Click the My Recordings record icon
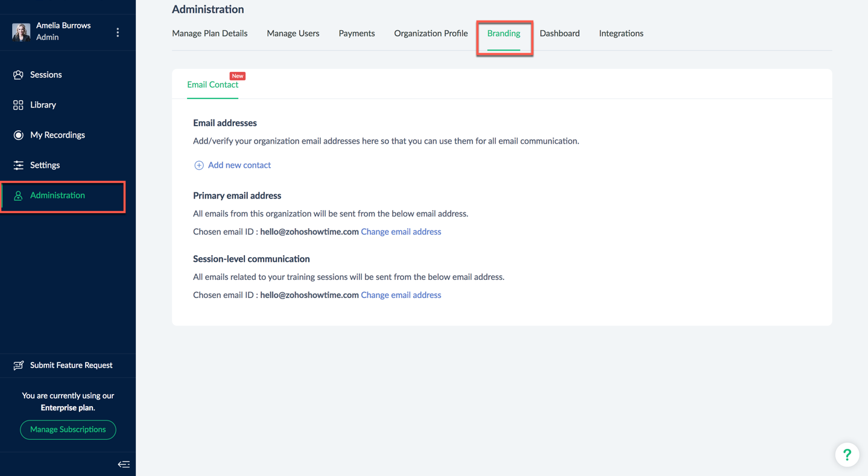This screenshot has width=868, height=476. tap(18, 135)
